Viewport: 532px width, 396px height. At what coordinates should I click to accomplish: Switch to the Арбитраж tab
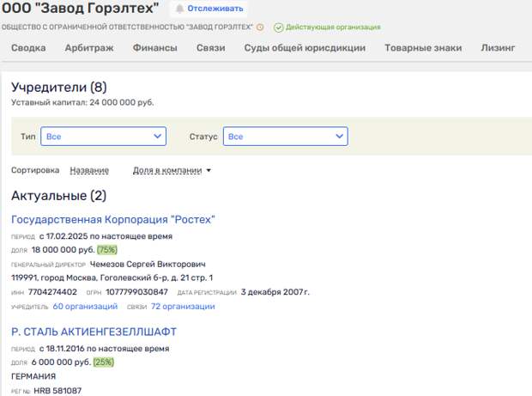point(89,48)
